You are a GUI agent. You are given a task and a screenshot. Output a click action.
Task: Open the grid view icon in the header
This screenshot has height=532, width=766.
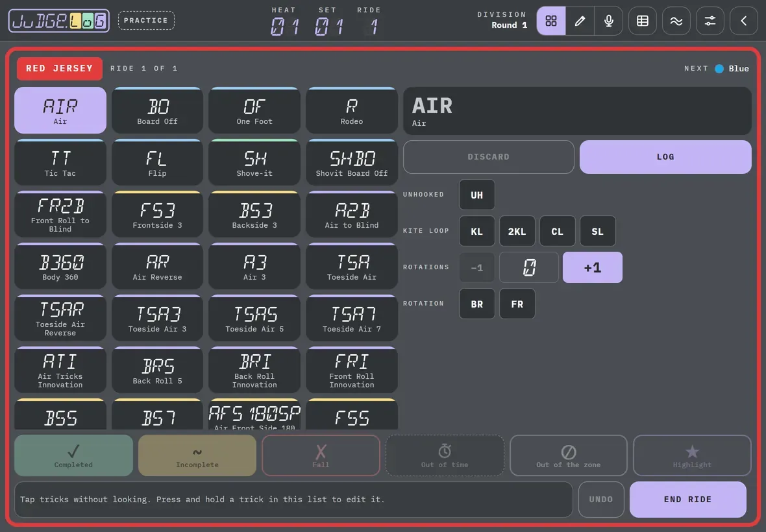click(551, 21)
